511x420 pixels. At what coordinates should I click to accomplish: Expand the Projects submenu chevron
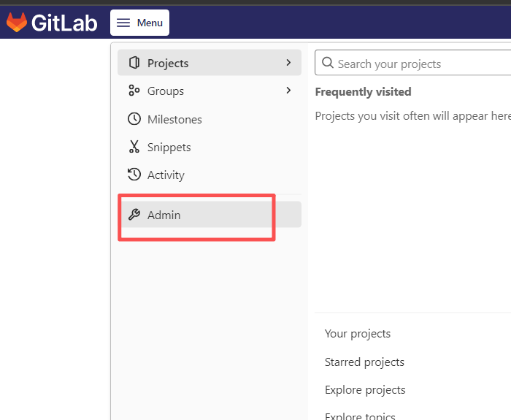[288, 62]
